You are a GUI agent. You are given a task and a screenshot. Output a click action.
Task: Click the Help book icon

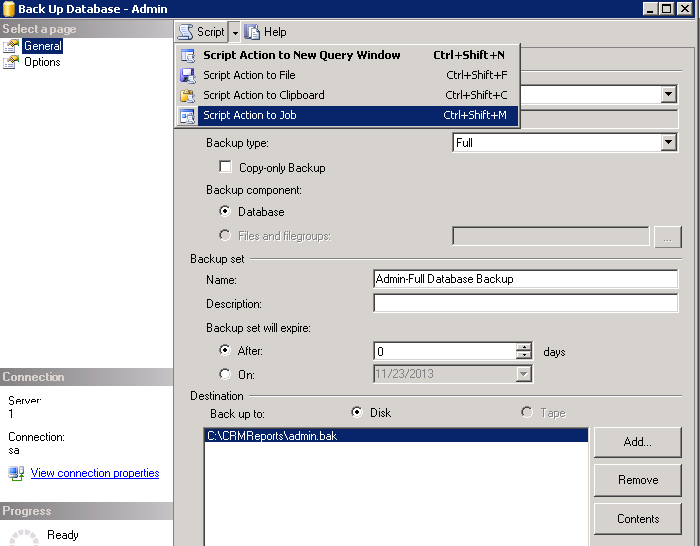point(252,32)
